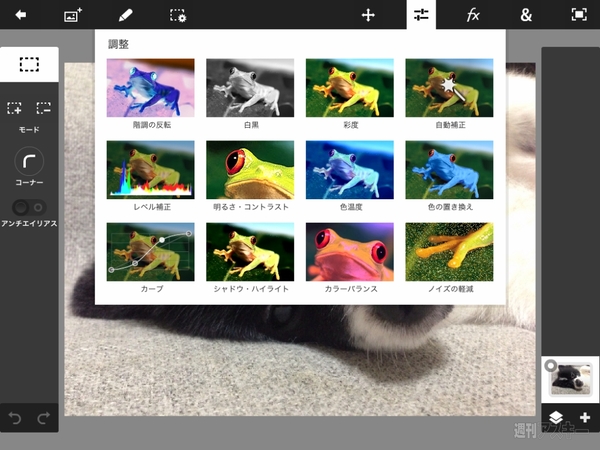This screenshot has width=600, height=450.
Task: Add a new layer with plus icon
Action: tap(585, 417)
